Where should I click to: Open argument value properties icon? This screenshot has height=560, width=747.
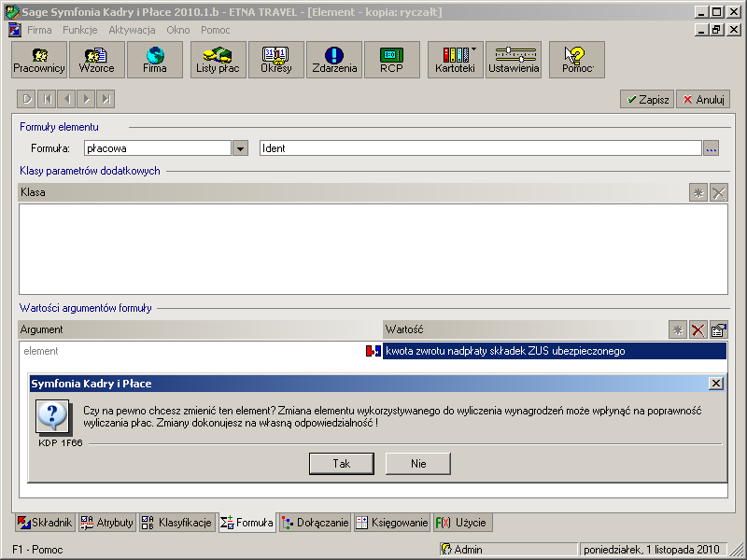coord(718,329)
